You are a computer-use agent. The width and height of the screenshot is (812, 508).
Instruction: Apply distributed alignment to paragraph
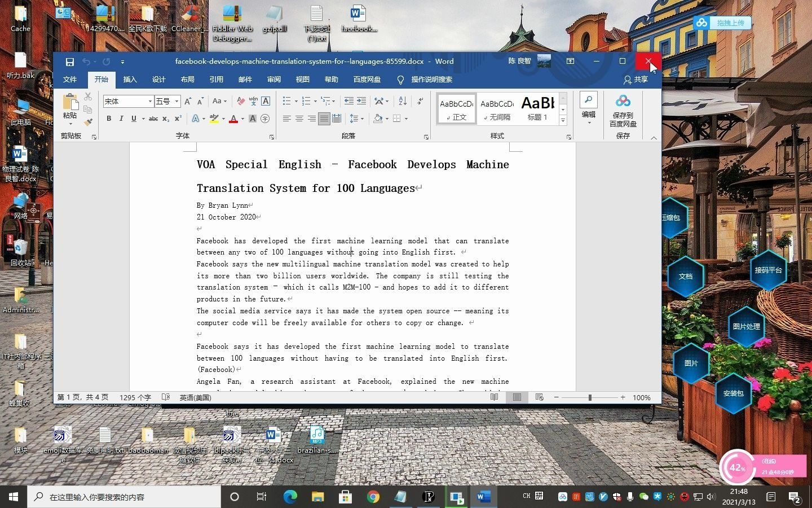coord(337,119)
